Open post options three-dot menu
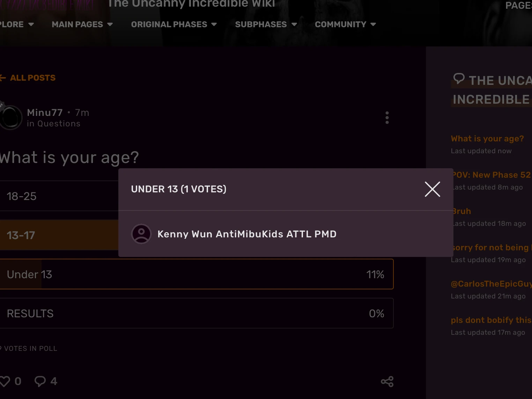 coord(387,118)
